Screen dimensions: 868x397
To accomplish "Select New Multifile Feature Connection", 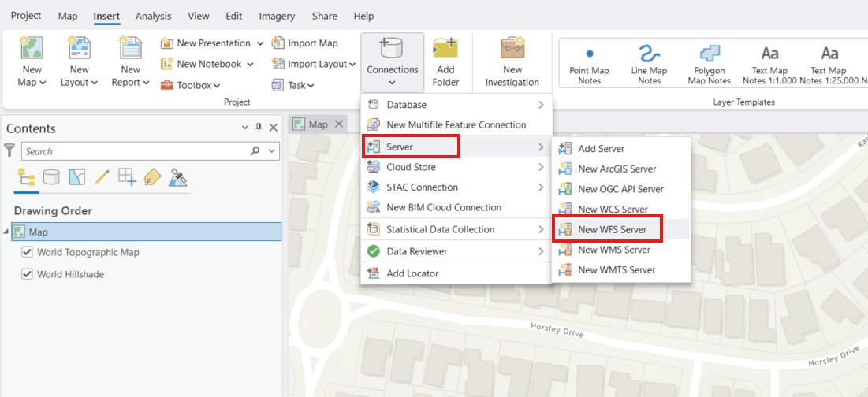I will pyautogui.click(x=456, y=125).
